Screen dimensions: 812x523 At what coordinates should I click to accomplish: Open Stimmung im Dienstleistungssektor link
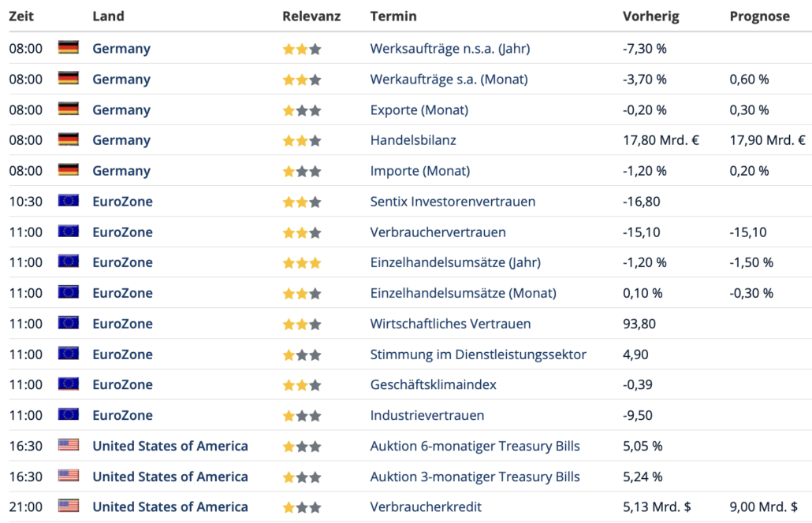[x=478, y=354]
